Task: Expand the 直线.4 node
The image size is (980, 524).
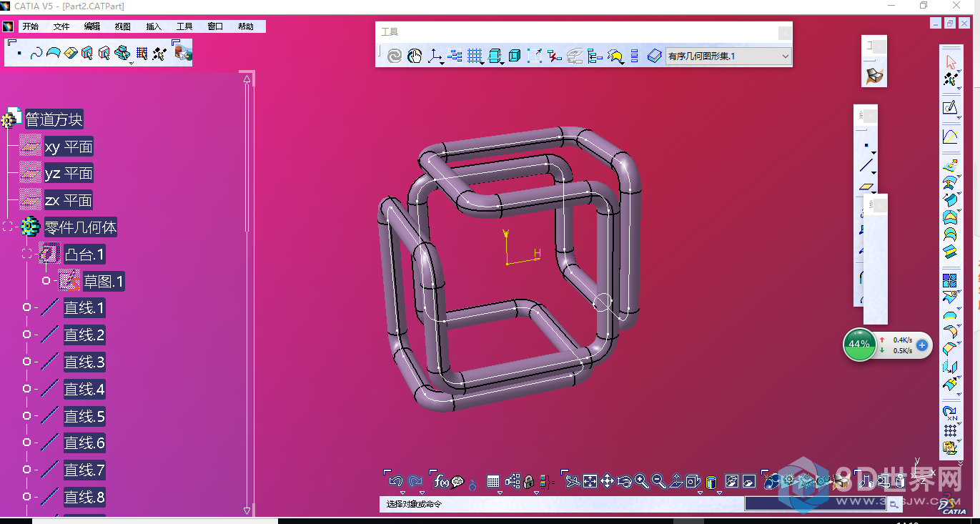Action: 27,388
